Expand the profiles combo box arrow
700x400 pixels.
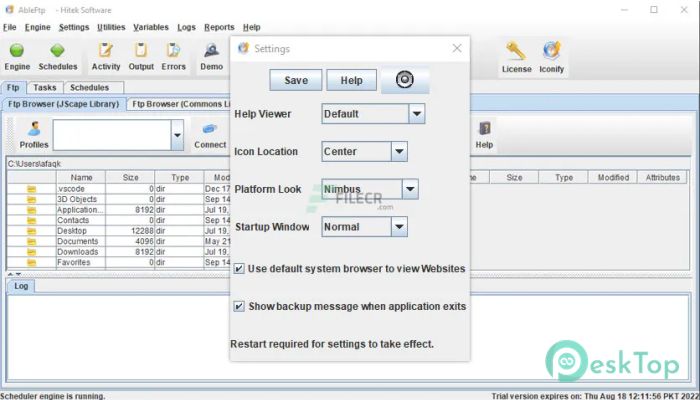coord(177,135)
